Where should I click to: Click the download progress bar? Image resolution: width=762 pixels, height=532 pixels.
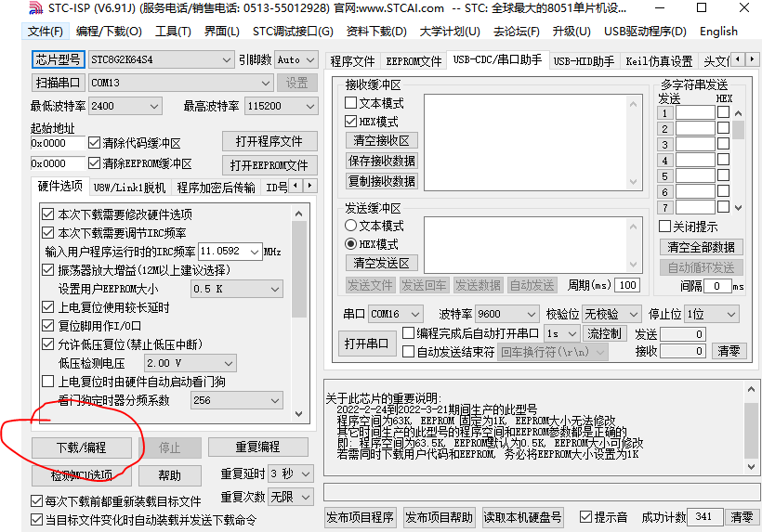pyautogui.click(x=541, y=492)
